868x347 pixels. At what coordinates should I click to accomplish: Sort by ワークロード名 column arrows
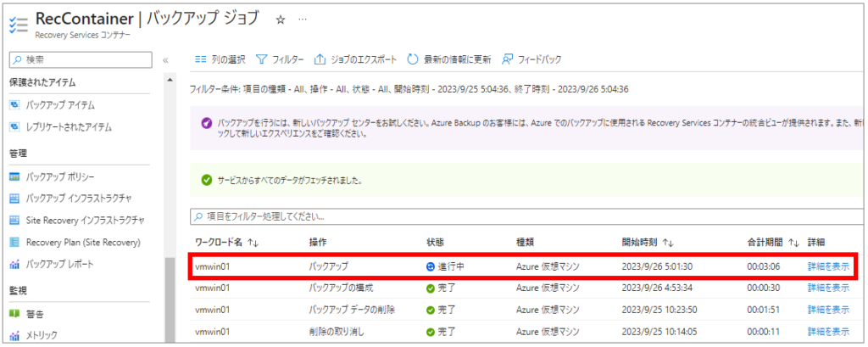click(253, 243)
